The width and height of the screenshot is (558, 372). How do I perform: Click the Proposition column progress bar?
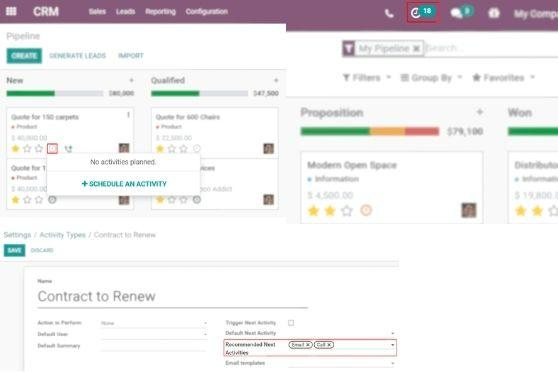[370, 131]
